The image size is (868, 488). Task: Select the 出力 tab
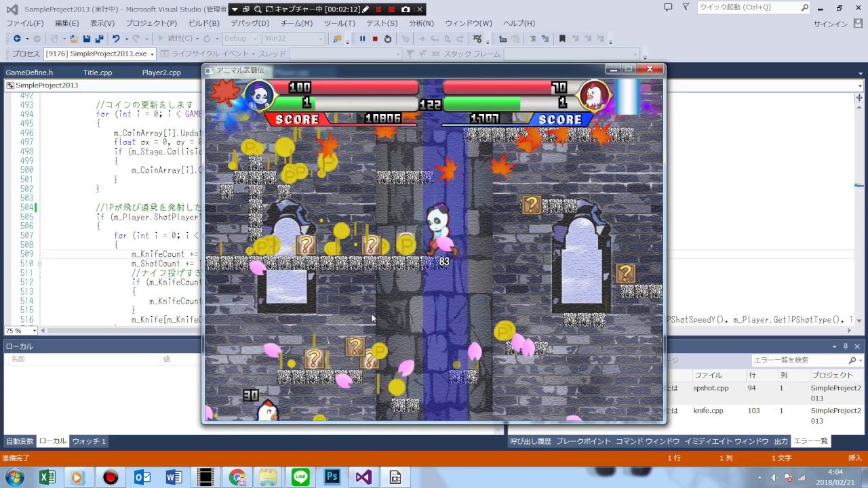781,441
